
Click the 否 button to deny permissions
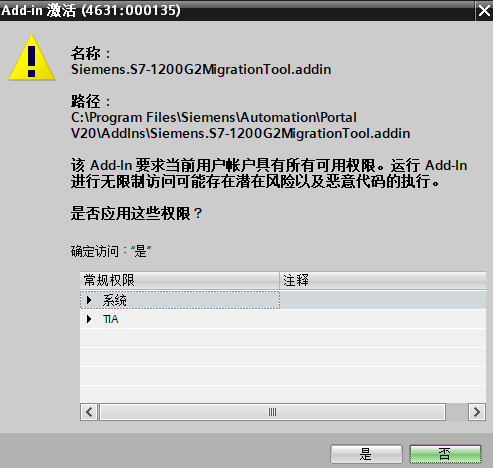coord(445,454)
